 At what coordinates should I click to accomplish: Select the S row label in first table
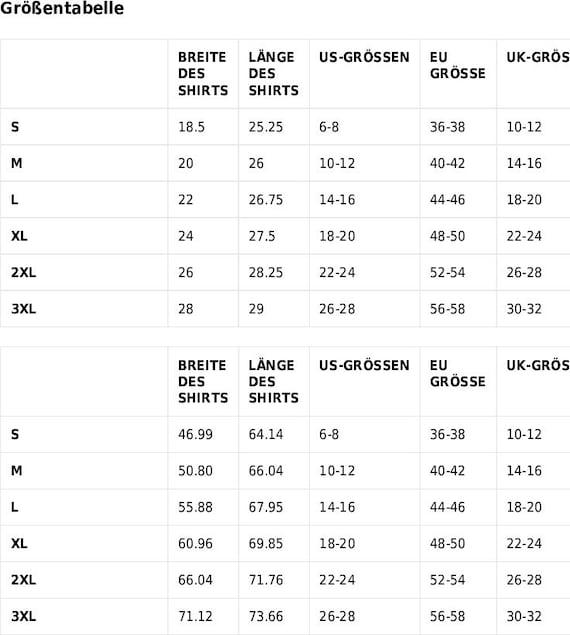[15, 127]
